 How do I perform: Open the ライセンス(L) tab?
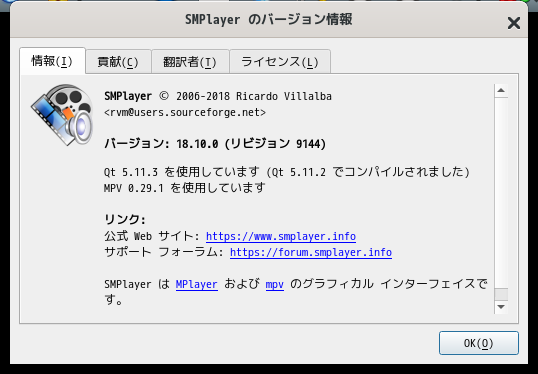[x=280, y=62]
